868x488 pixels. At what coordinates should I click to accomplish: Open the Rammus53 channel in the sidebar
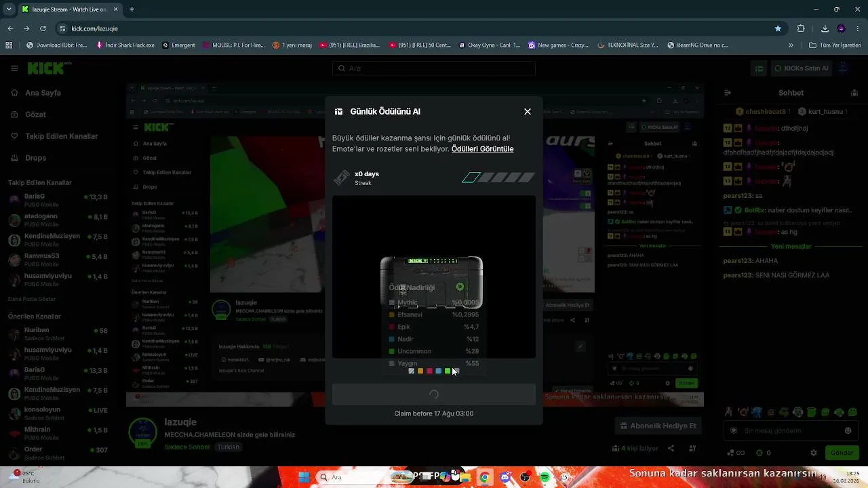tap(58, 260)
